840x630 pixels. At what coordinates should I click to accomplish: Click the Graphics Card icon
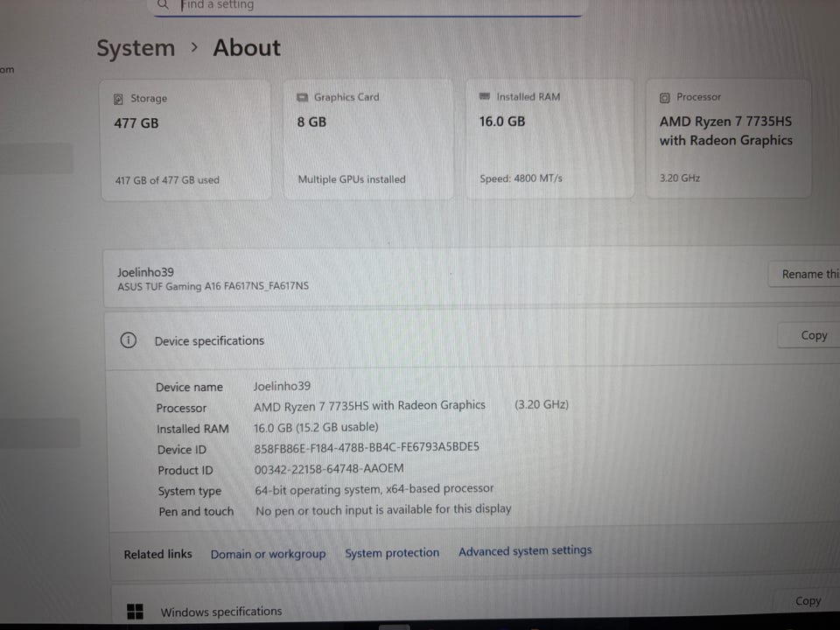coord(302,97)
